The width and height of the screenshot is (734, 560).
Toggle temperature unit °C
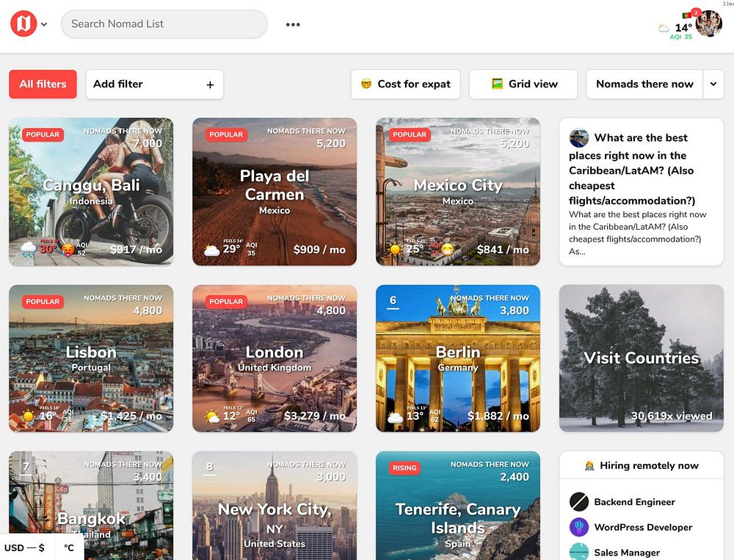(69, 548)
